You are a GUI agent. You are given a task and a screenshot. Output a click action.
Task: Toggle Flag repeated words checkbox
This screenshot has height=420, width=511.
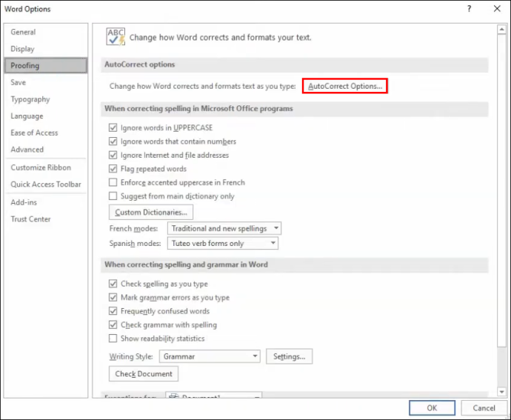(113, 169)
